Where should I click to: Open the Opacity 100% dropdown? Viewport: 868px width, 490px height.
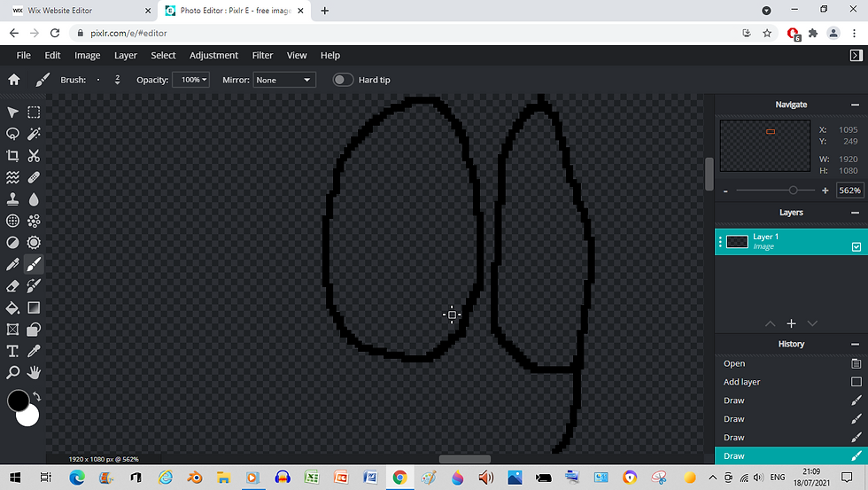tap(191, 80)
